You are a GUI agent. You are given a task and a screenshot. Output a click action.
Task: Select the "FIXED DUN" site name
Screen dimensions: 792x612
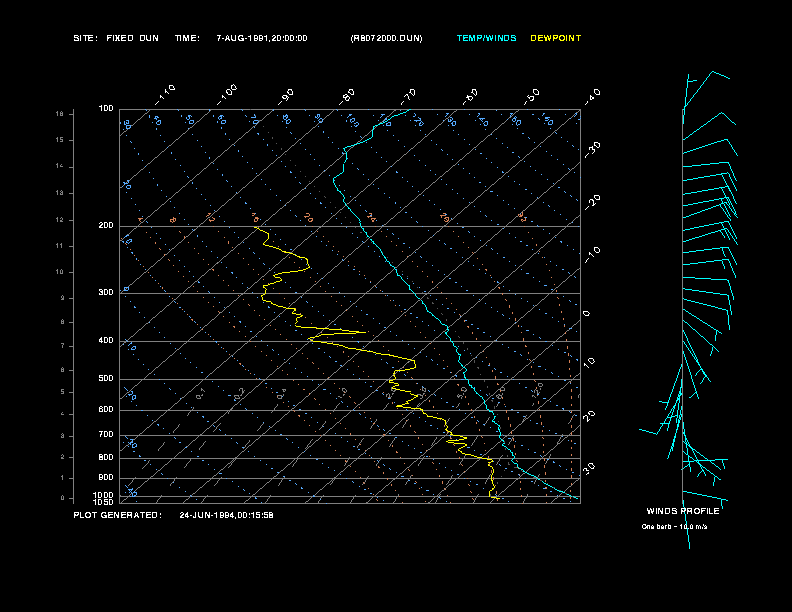(132, 38)
